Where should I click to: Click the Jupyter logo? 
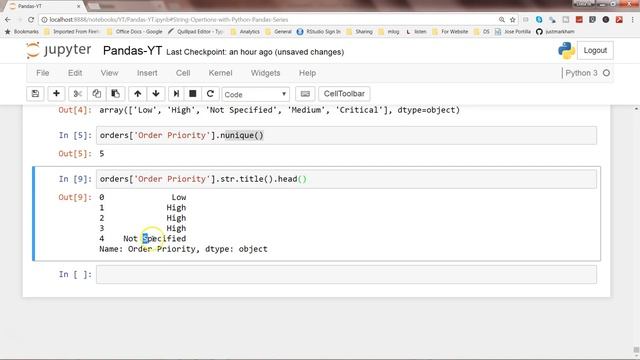click(x=58, y=50)
